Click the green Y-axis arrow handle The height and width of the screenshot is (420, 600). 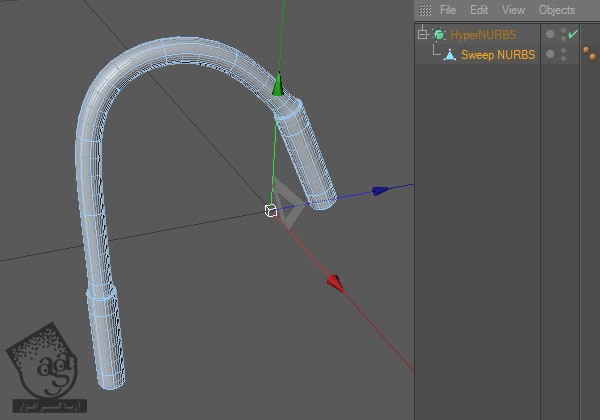point(278,87)
